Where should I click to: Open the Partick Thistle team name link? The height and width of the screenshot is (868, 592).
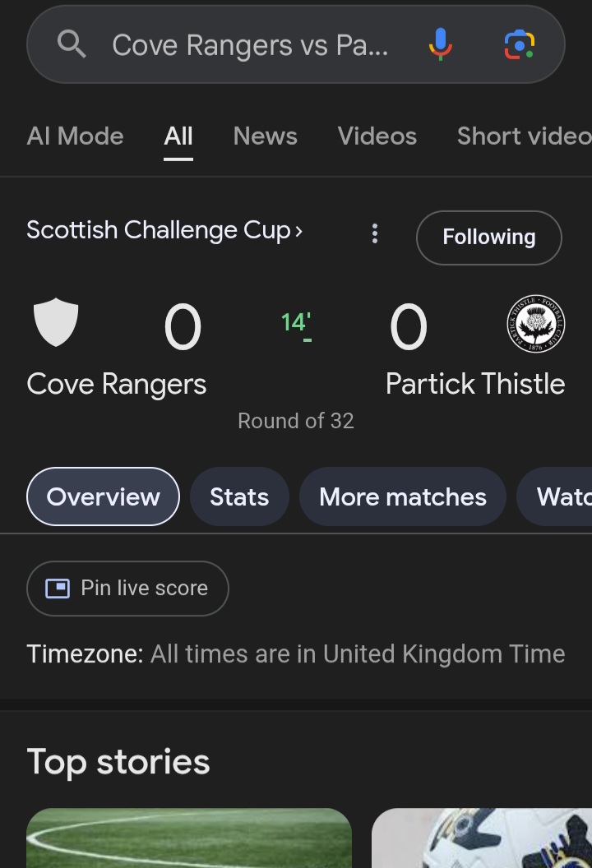[x=475, y=384]
